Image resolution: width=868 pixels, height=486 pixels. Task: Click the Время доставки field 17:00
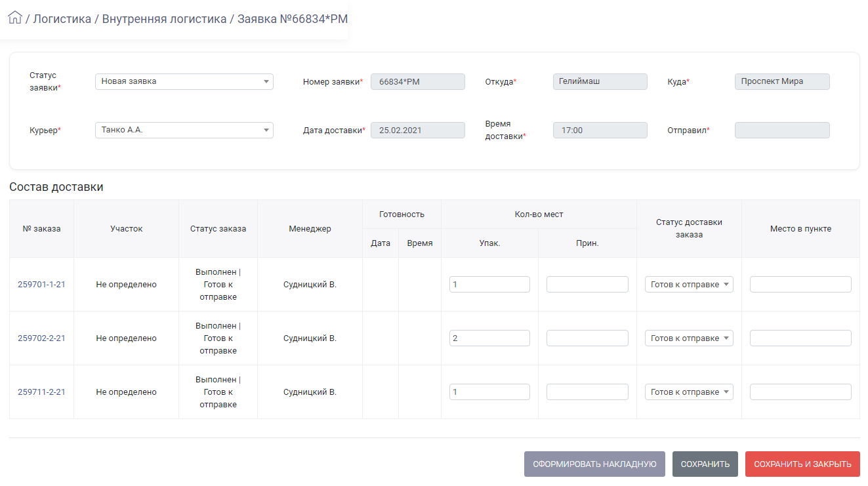pos(600,130)
